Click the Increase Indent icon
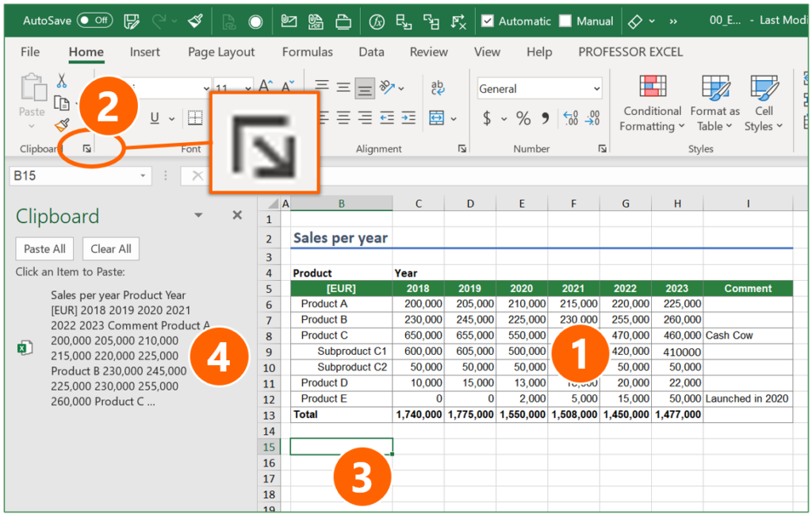Viewport: 812px width, 515px height. [408, 118]
